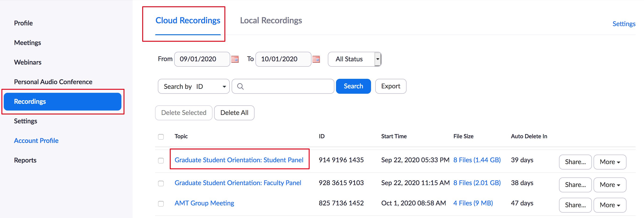The height and width of the screenshot is (218, 644).
Task: Open the 8 Files (1.44 GB) link
Action: [x=477, y=160]
